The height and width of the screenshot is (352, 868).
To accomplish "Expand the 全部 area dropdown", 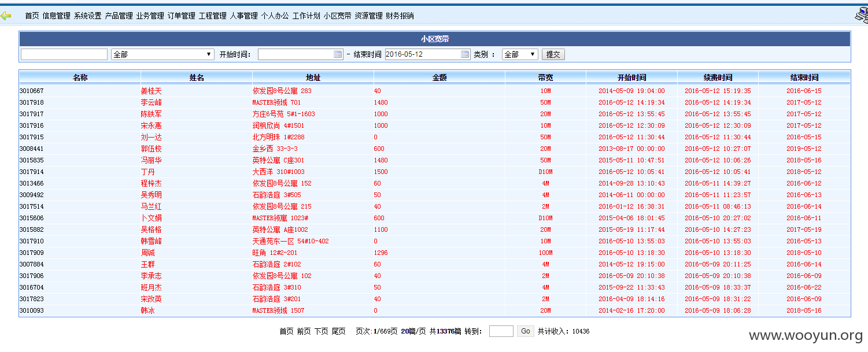I will [x=162, y=54].
